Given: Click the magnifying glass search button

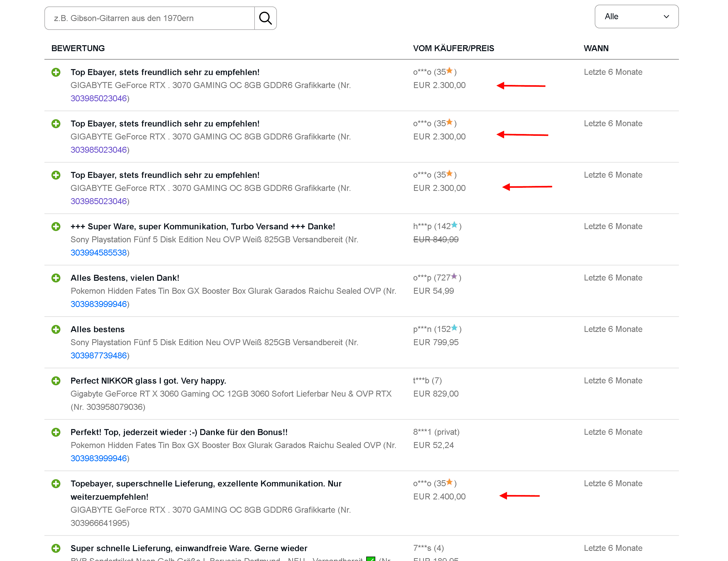Looking at the screenshot, I should pyautogui.click(x=265, y=18).
